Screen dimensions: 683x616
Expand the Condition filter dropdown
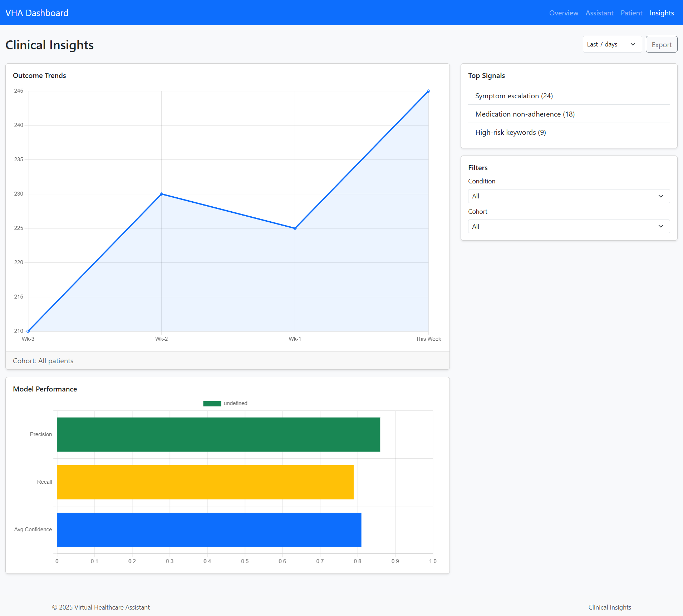(569, 196)
